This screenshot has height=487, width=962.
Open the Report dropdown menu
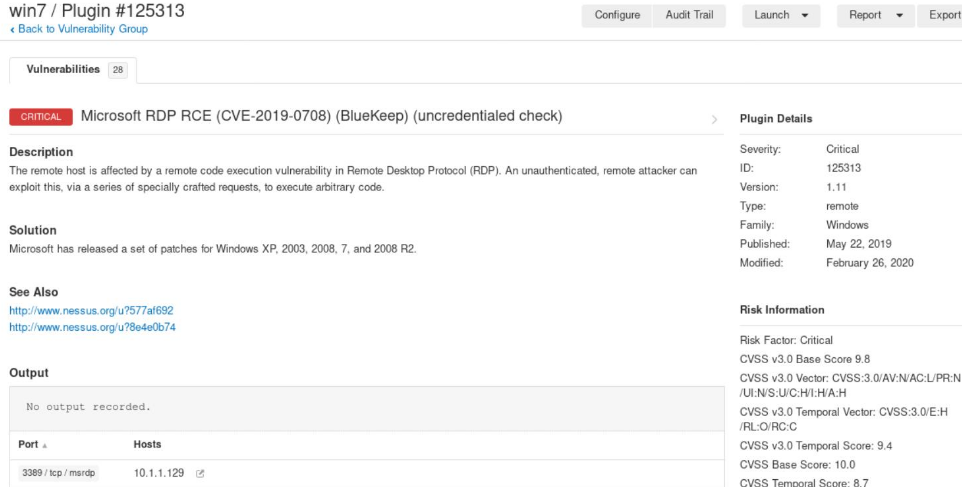[874, 15]
